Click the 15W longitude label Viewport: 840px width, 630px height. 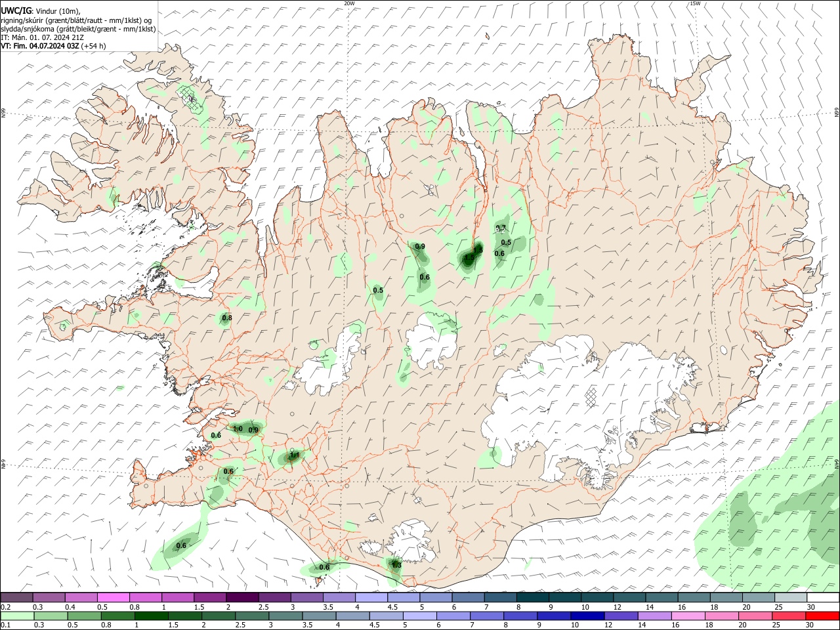point(695,3)
